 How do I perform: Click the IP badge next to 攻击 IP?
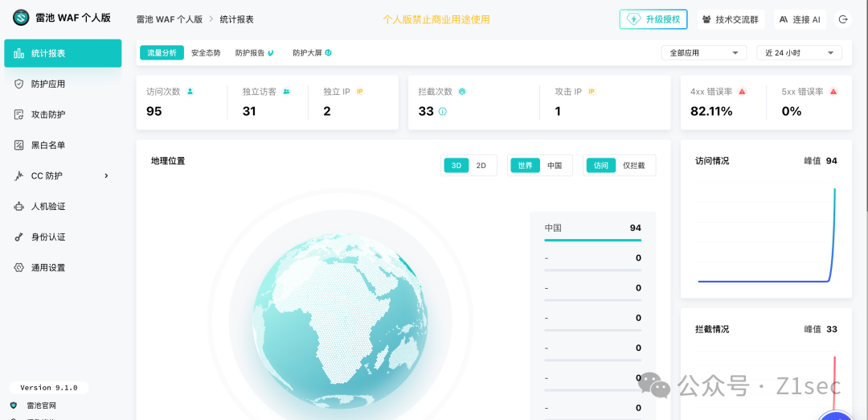592,92
